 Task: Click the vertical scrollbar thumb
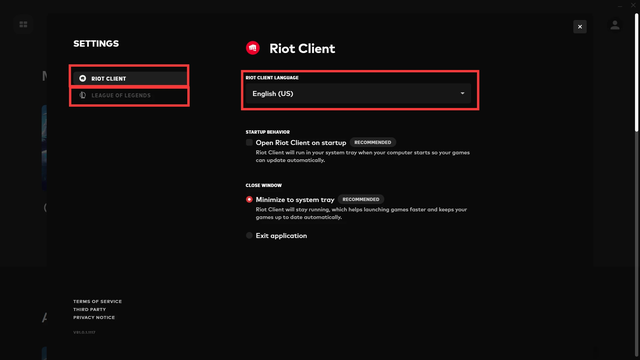click(636, 73)
